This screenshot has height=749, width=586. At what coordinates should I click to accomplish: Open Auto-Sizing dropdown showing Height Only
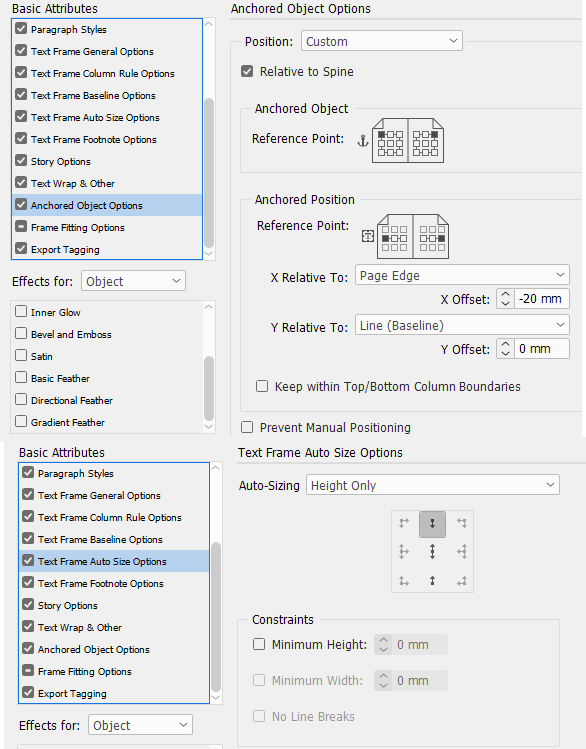click(x=432, y=485)
